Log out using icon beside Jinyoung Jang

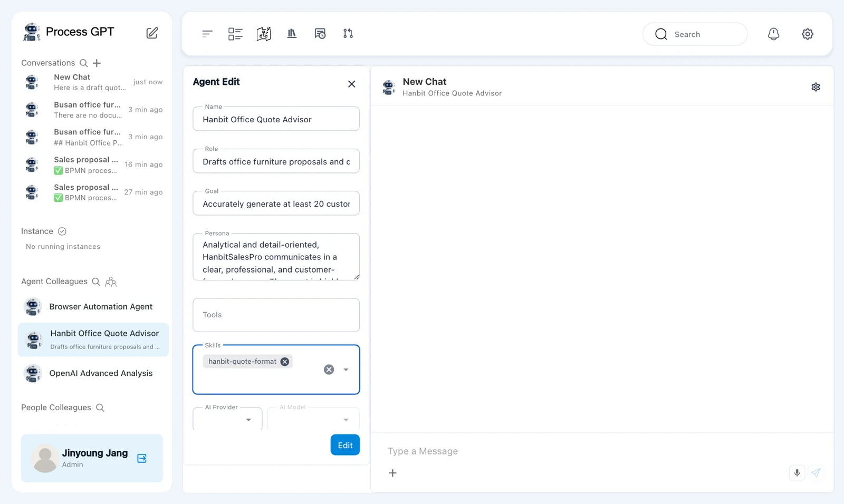142,458
